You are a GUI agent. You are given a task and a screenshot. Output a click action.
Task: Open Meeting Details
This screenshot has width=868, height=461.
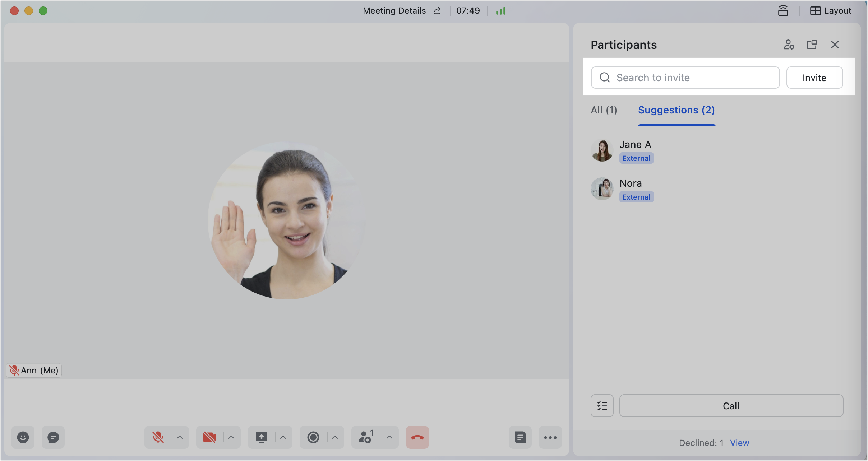(x=394, y=11)
